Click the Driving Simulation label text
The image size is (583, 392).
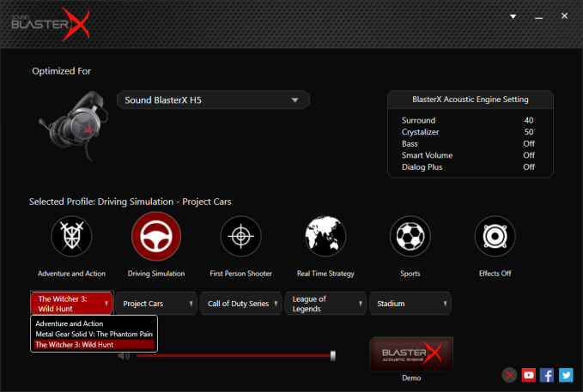click(156, 274)
